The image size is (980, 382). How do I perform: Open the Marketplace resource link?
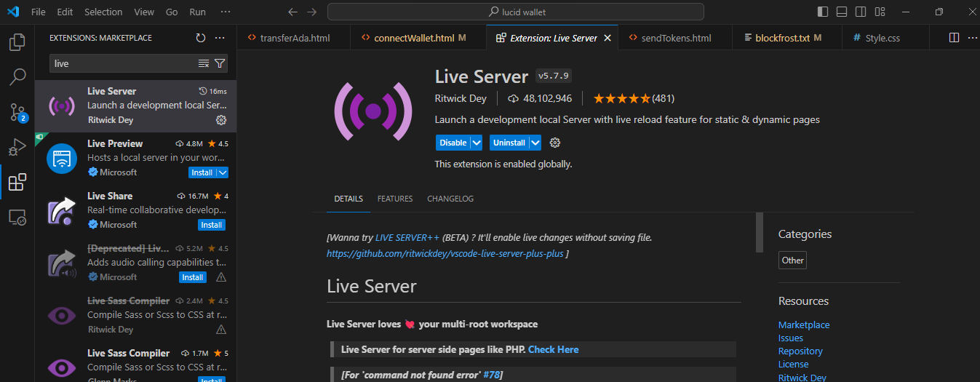pyautogui.click(x=804, y=325)
